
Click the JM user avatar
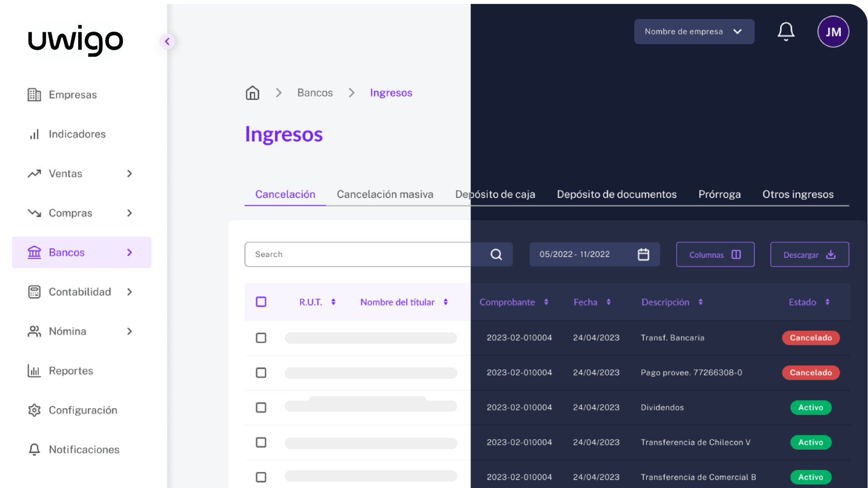(833, 32)
